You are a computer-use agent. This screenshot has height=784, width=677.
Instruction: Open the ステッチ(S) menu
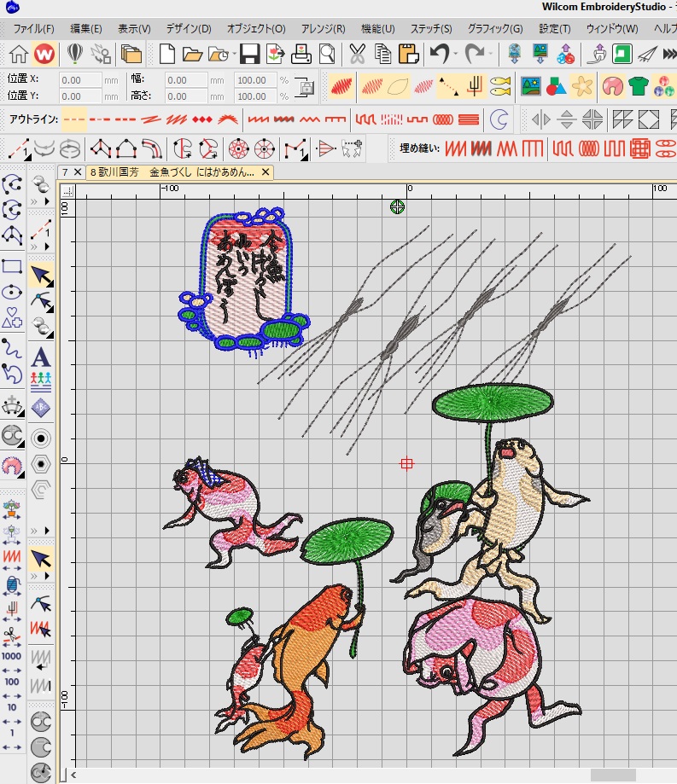click(x=431, y=28)
